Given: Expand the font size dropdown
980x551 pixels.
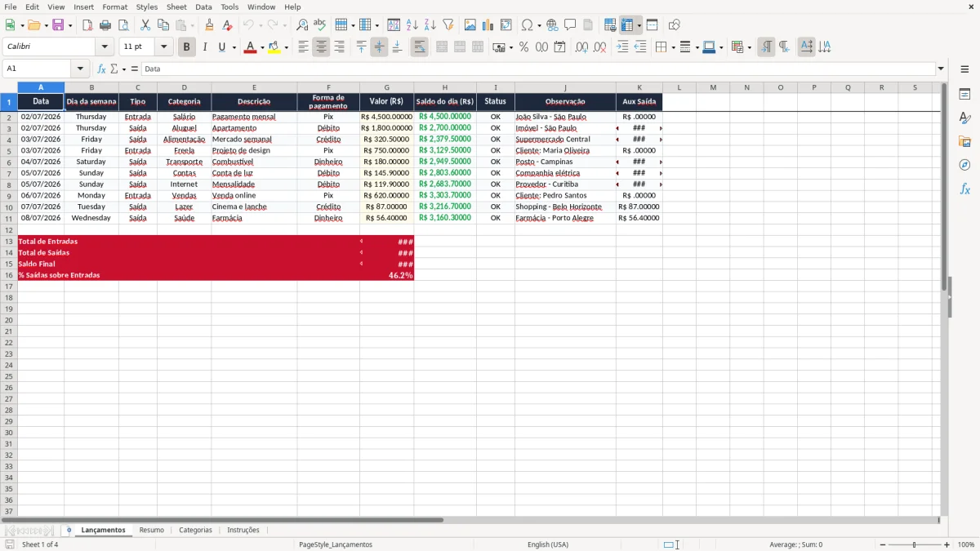Looking at the screenshot, I should coord(164,47).
